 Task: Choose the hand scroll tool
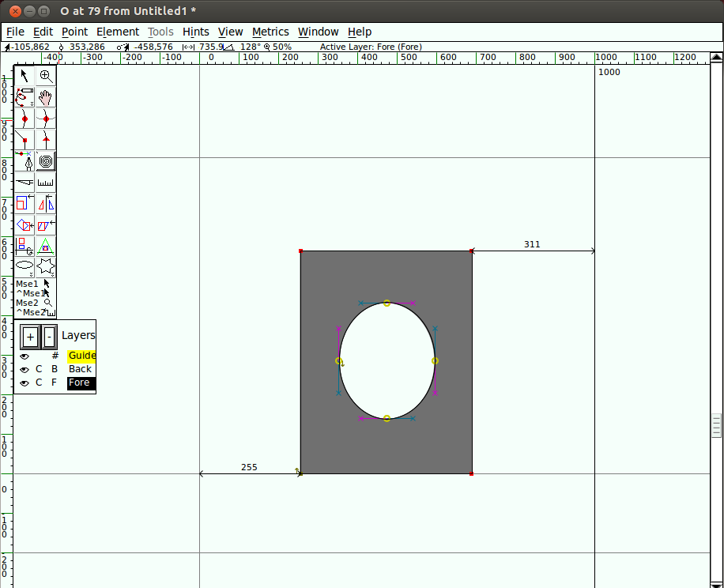point(46,98)
